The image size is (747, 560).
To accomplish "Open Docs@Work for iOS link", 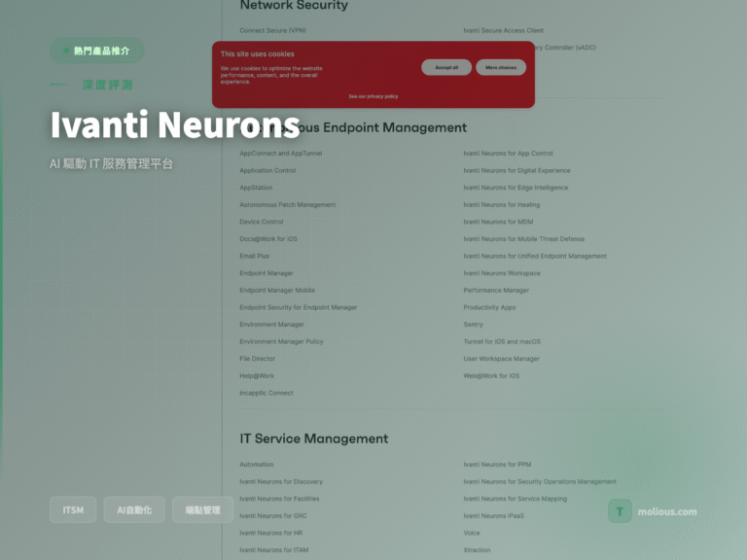I will coord(268,239).
